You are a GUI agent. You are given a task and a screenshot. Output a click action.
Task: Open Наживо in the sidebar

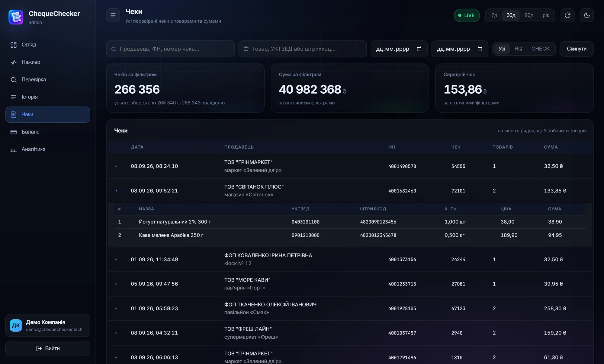(48, 62)
